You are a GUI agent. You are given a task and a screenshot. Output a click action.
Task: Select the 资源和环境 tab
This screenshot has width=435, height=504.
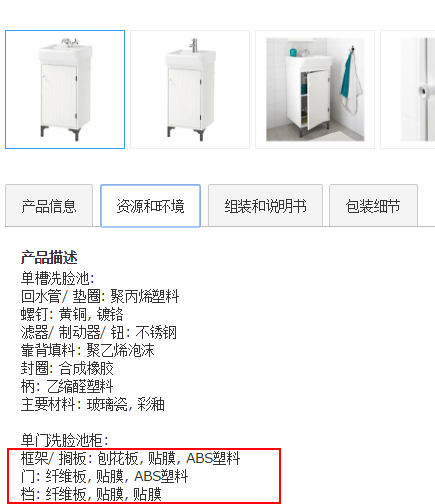click(x=150, y=206)
